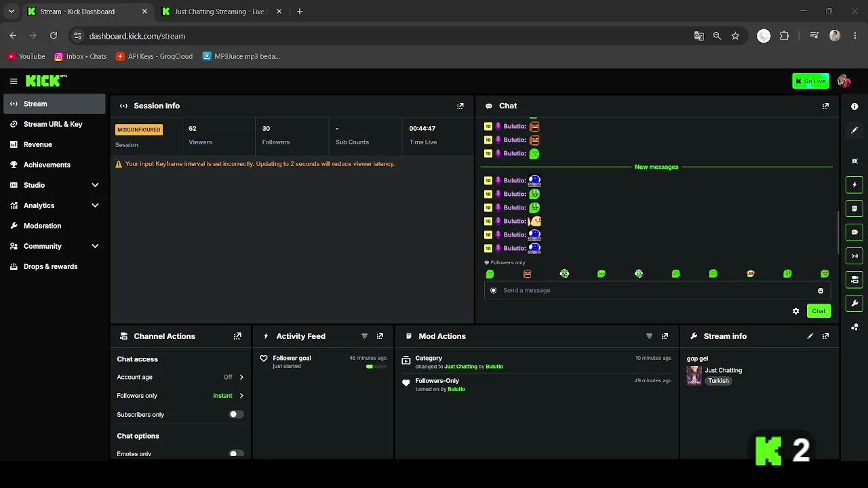Open Just Chatting link in Mod Actions
Image resolution: width=868 pixels, height=488 pixels.
tap(460, 367)
